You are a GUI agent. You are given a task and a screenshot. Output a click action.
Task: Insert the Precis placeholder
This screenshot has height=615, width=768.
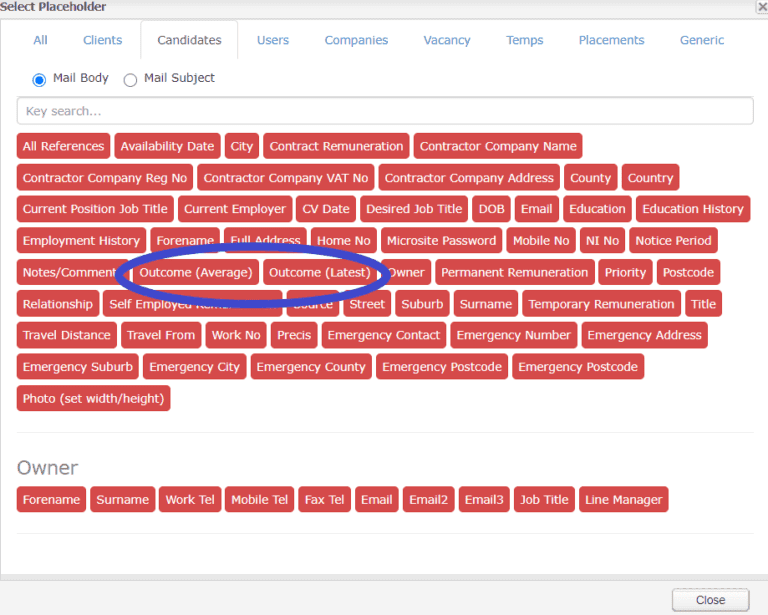point(294,335)
